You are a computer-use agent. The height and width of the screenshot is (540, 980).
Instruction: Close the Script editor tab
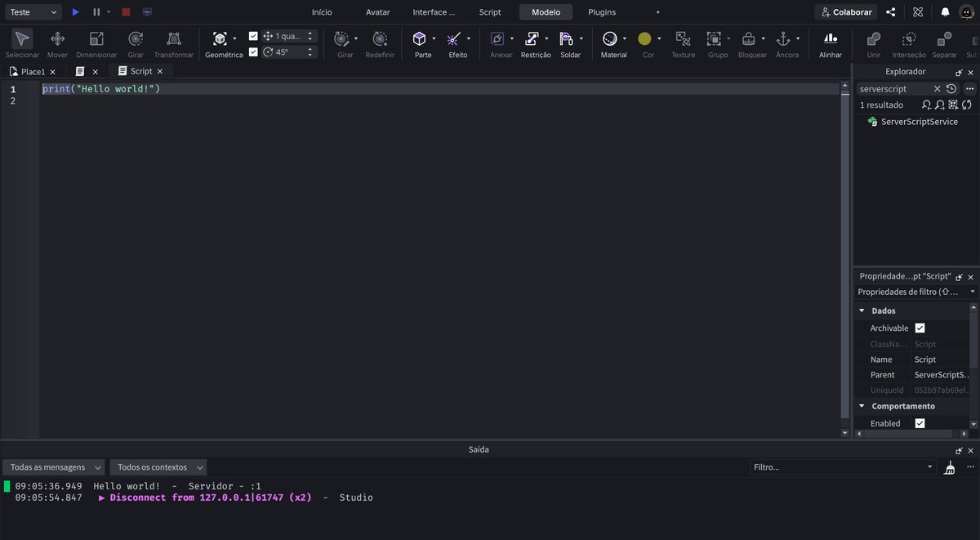[160, 72]
